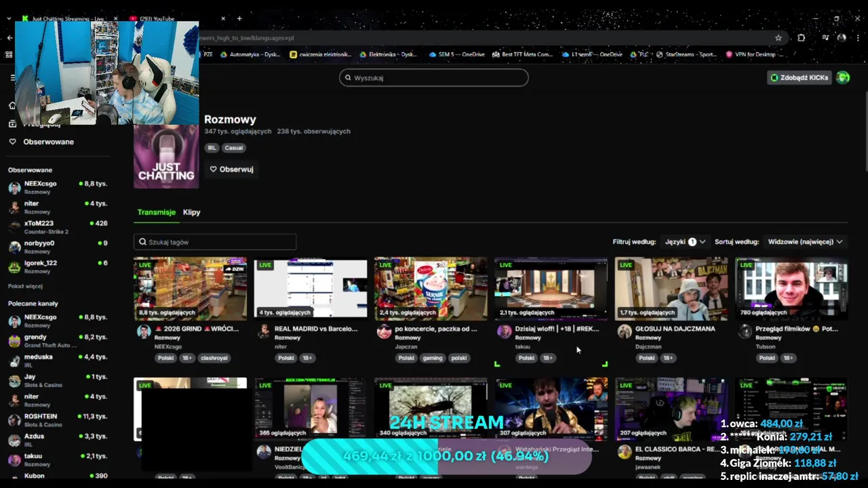
Task: Open meduska in recommended channels
Action: (x=58, y=360)
